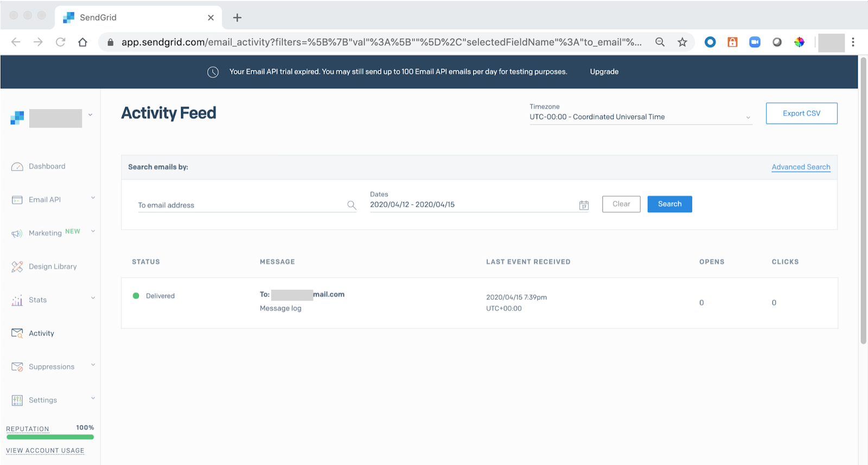The height and width of the screenshot is (465, 868).
Task: Bookmark this page with the star icon
Action: coord(682,42)
